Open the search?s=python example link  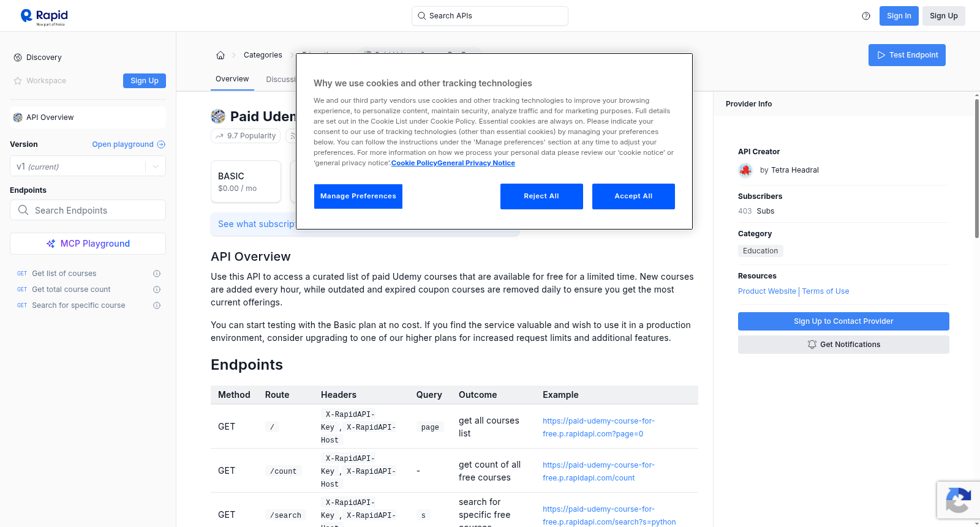tap(609, 515)
